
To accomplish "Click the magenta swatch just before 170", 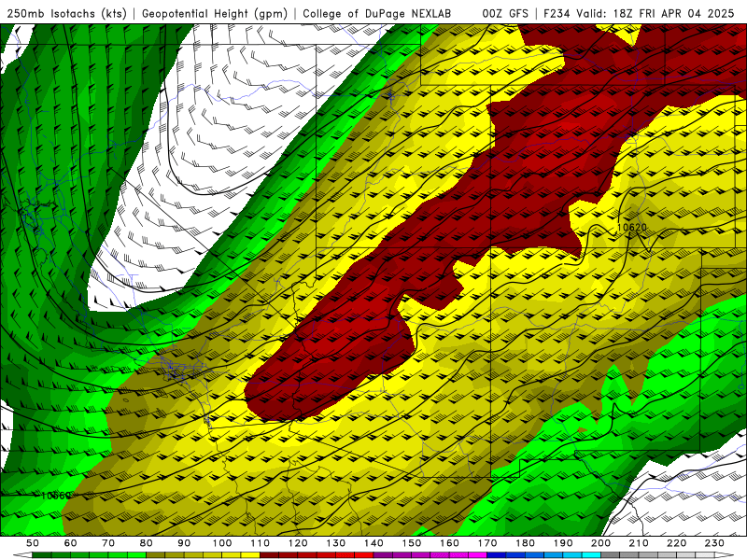I will pyautogui.click(x=477, y=555).
